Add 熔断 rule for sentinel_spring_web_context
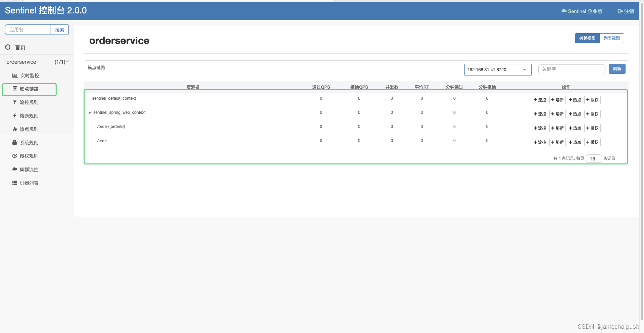The height and width of the screenshot is (333, 644). point(557,114)
